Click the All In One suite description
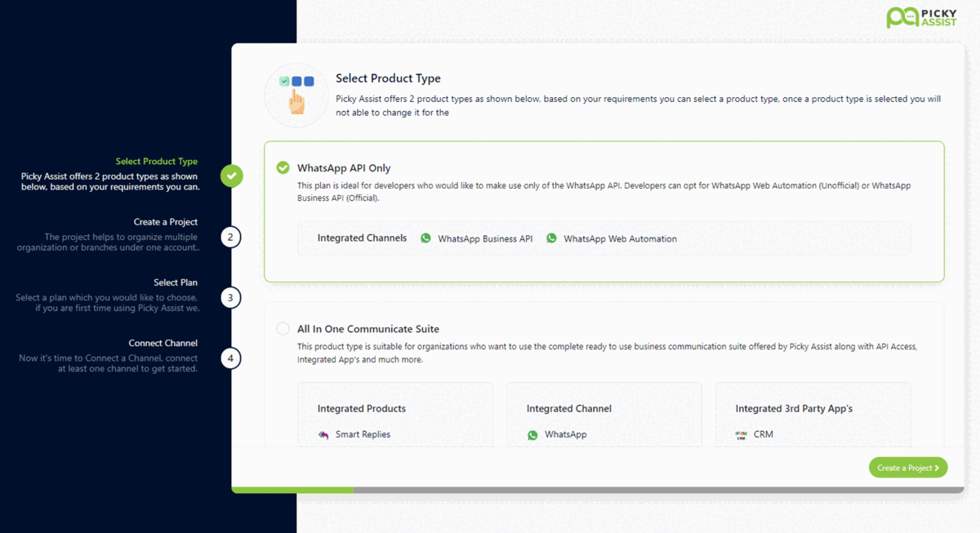 (x=607, y=353)
